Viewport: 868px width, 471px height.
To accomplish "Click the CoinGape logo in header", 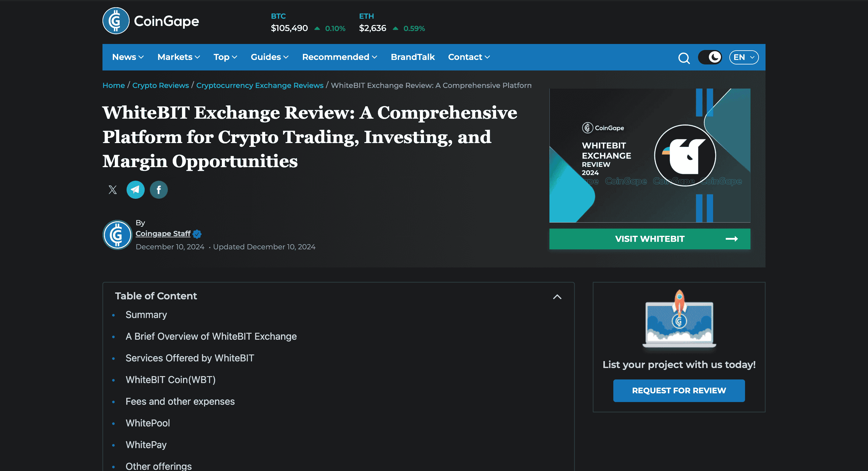I will pos(151,21).
